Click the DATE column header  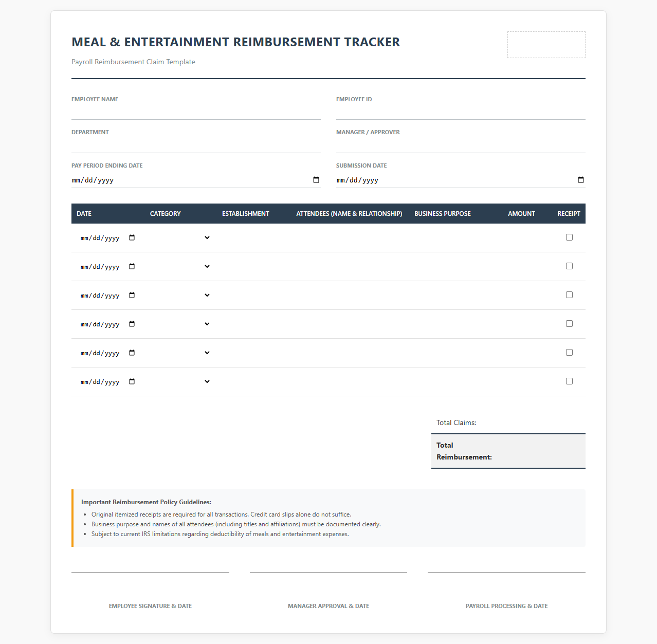(84, 214)
